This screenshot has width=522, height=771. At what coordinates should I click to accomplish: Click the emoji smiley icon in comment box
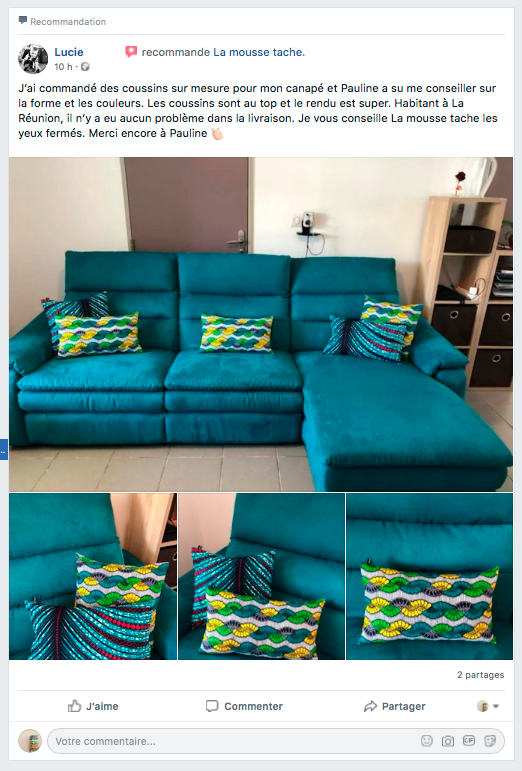pos(427,741)
